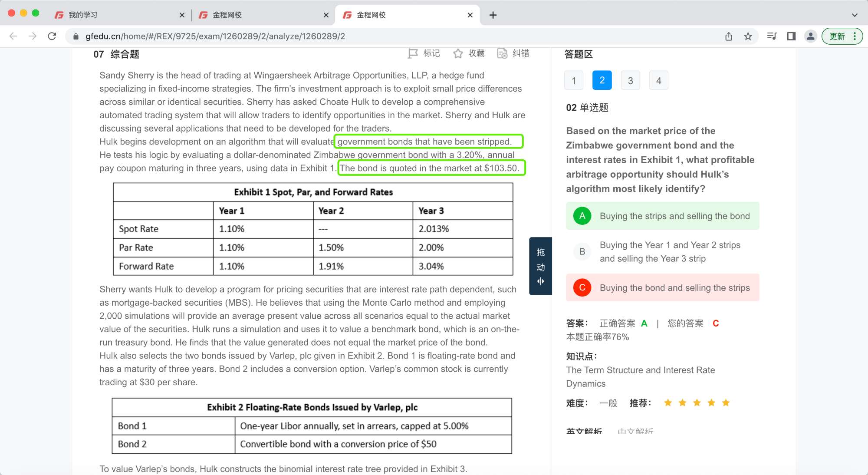Select option B radio circle
The image size is (868, 475).
point(582,252)
